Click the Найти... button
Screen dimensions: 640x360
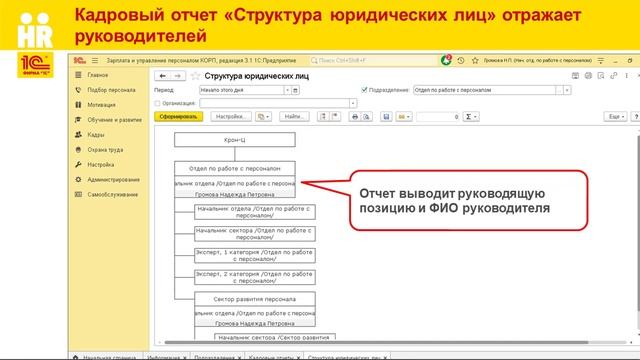pos(294,117)
